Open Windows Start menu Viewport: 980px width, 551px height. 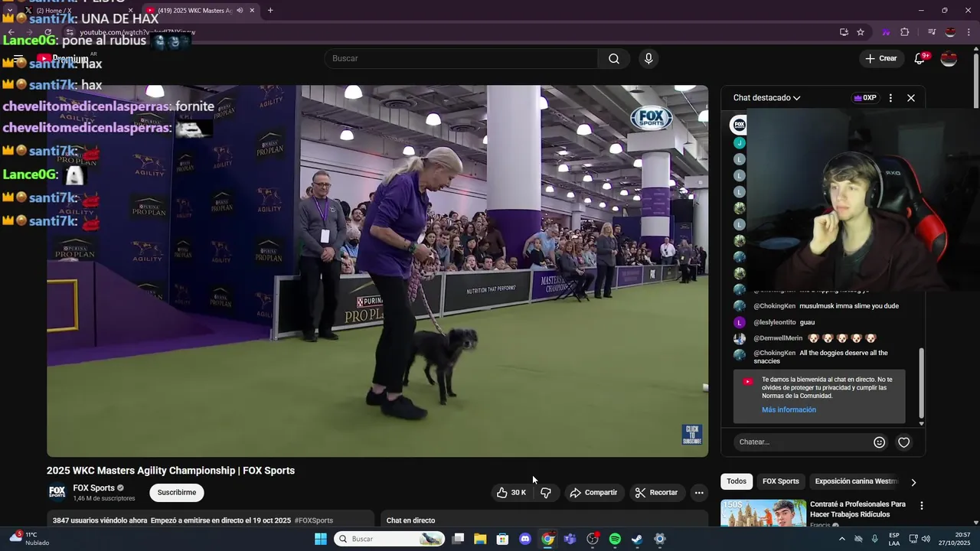click(x=321, y=539)
